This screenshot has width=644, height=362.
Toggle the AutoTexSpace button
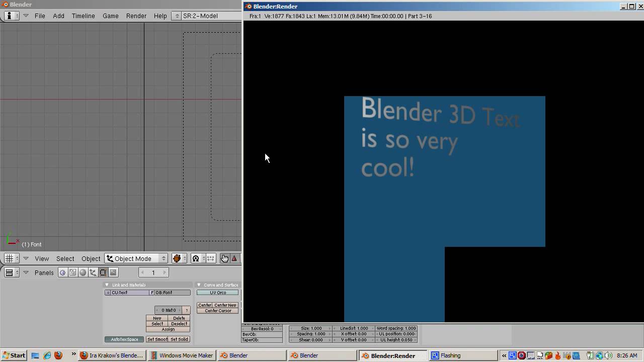coord(125,339)
